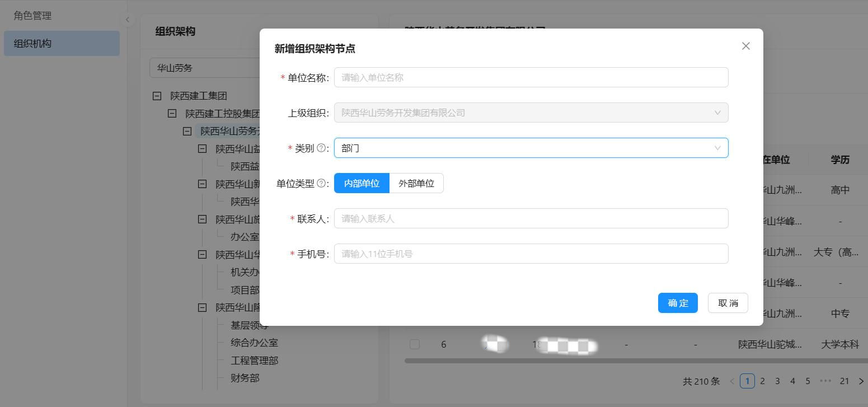Close the new organization node dialog
Image resolution: width=868 pixels, height=407 pixels.
[x=745, y=46]
